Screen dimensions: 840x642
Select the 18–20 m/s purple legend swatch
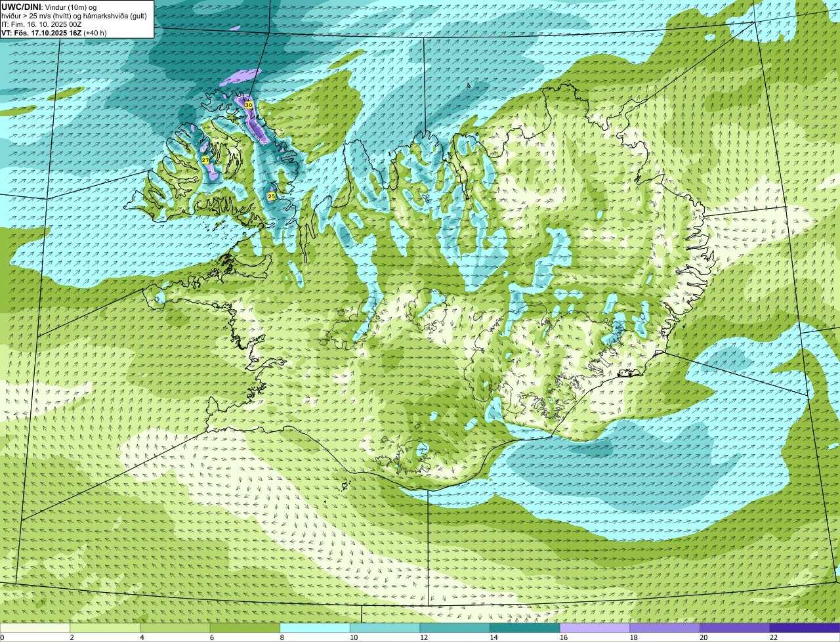point(664,628)
